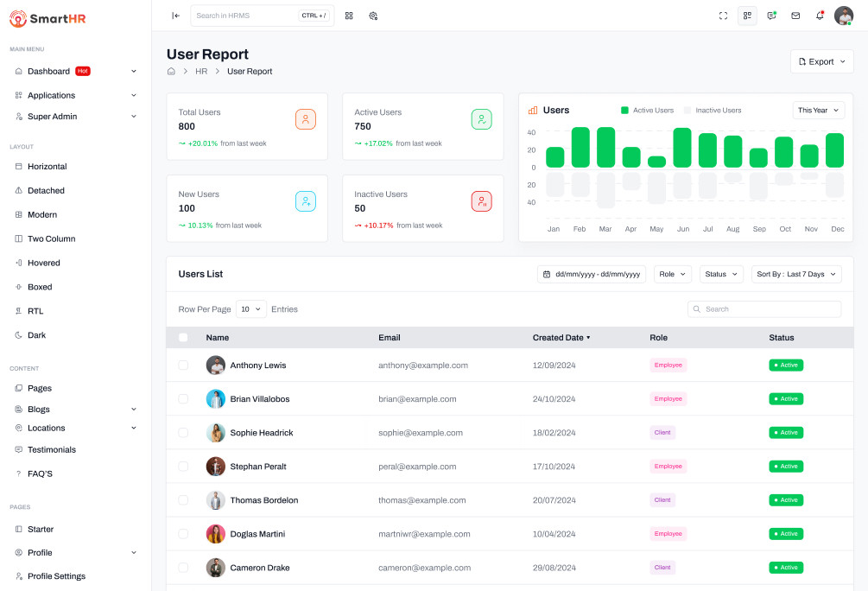
Task: Tick checkbox for Sophie Headrick
Action: click(x=183, y=433)
